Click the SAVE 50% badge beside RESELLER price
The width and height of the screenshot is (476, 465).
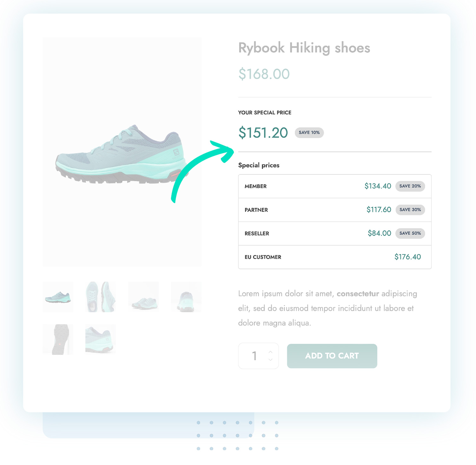tap(410, 233)
